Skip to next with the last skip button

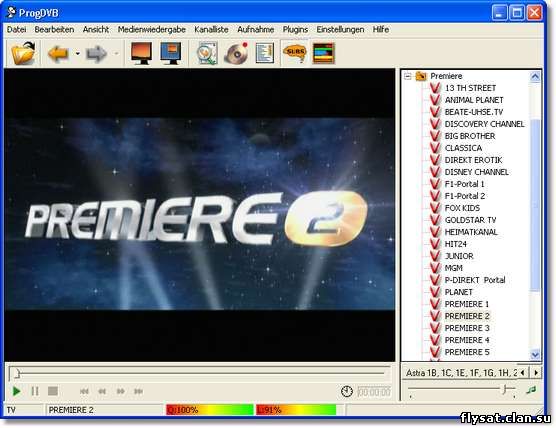point(138,391)
